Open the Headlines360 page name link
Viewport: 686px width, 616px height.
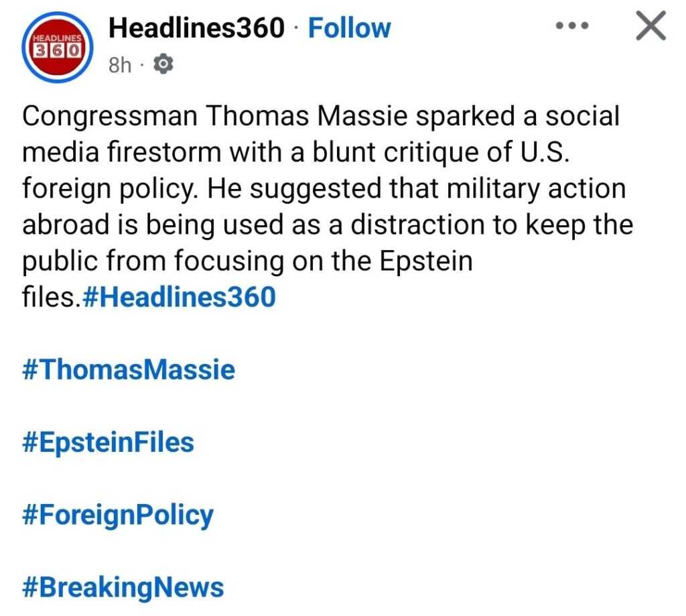point(196,28)
